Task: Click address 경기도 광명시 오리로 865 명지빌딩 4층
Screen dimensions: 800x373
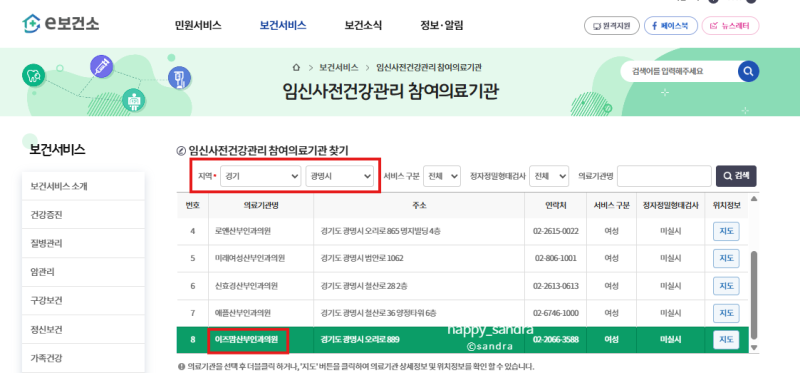Action: click(x=380, y=231)
